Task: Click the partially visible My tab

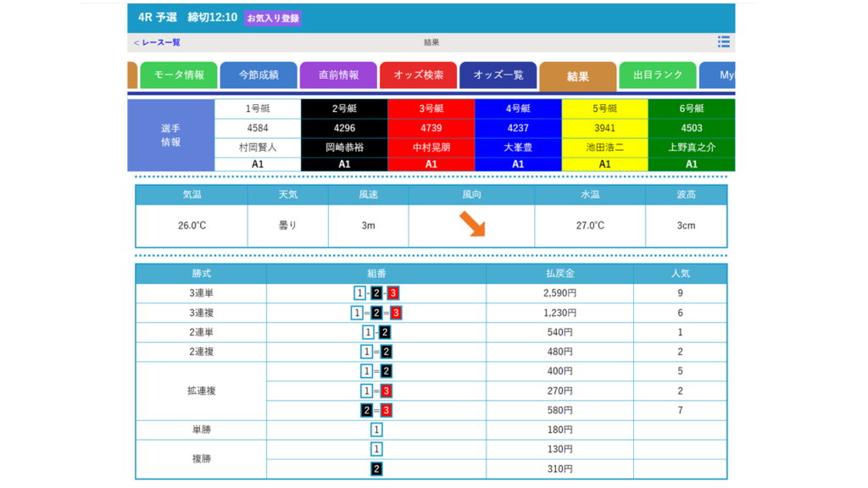Action: tap(717, 75)
